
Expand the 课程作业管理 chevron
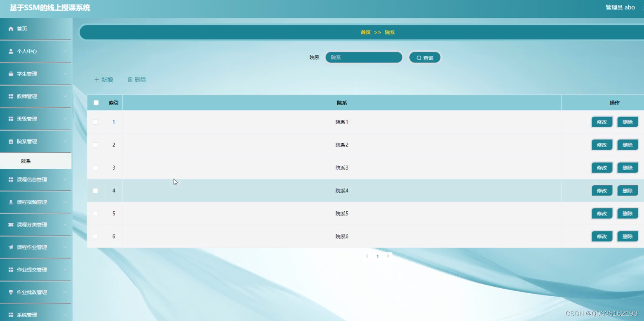tap(65, 247)
